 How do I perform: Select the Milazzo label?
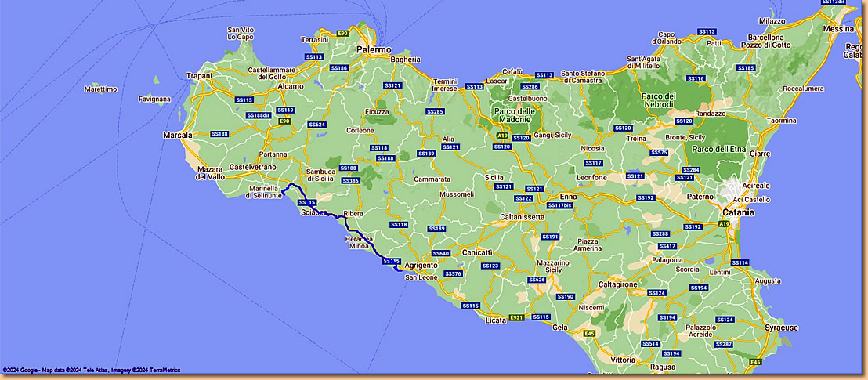772,20
